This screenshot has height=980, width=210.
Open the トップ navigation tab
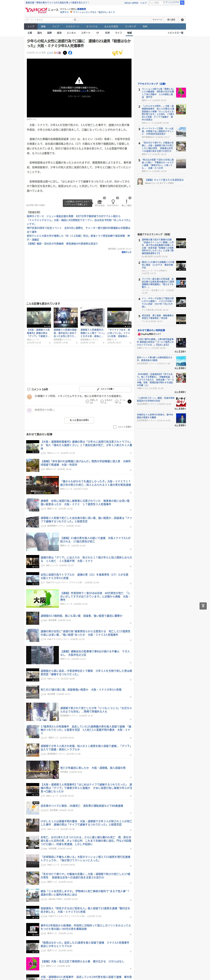point(31,26)
